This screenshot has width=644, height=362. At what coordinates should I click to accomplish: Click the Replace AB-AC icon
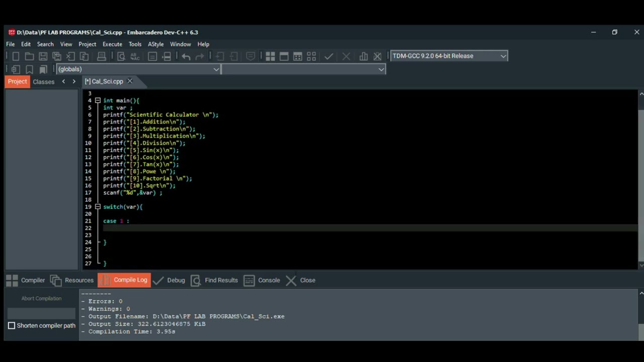[x=135, y=56]
